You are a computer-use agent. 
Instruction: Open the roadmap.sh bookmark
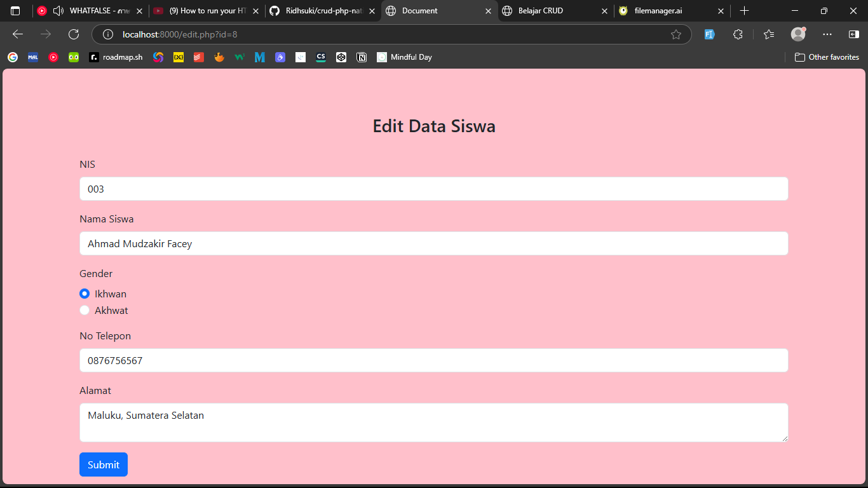[x=116, y=57]
